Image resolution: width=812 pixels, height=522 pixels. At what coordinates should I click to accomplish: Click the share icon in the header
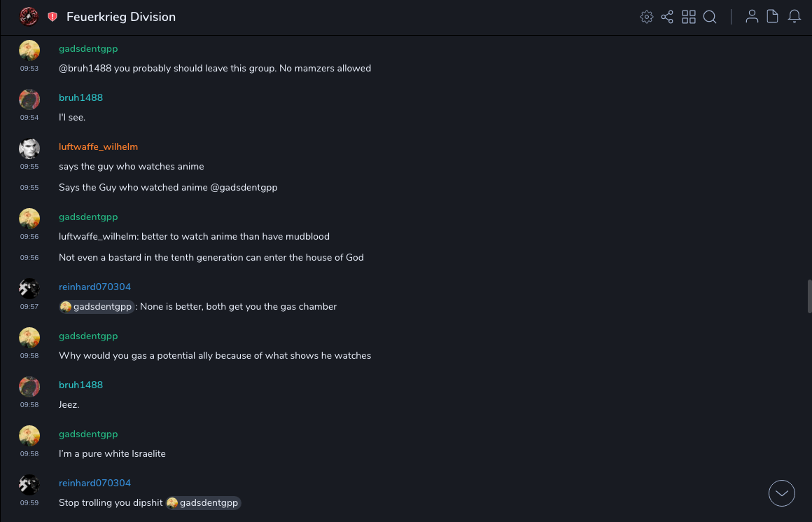pyautogui.click(x=667, y=17)
